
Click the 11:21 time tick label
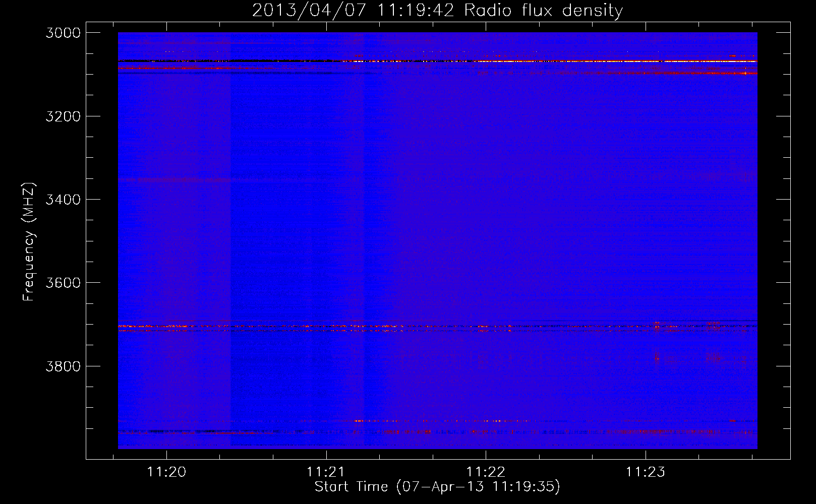tap(326, 472)
